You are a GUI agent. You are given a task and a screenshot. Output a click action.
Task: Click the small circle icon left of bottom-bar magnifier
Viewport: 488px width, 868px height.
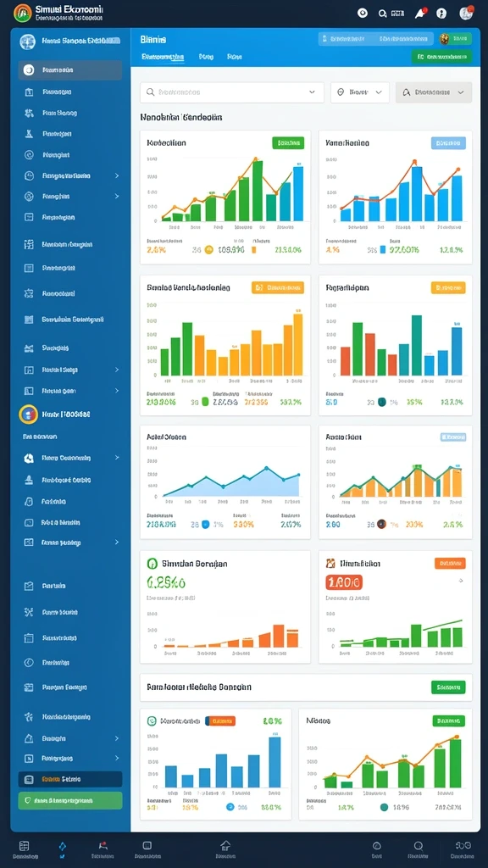coord(377,846)
